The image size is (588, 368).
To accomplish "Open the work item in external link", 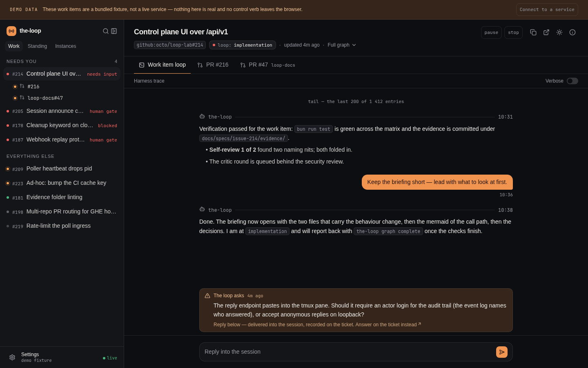I will click(546, 32).
